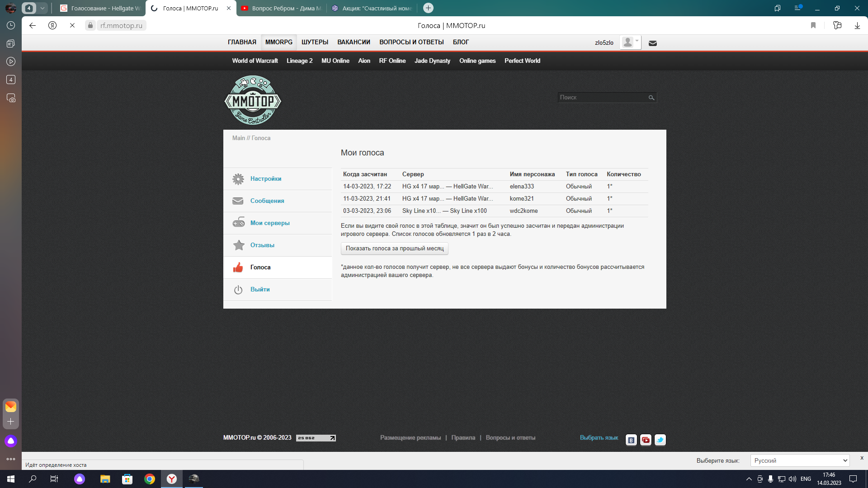Viewport: 868px width, 488px height.
Task: Select the Sky Line x100 server row
Action: tap(494, 211)
